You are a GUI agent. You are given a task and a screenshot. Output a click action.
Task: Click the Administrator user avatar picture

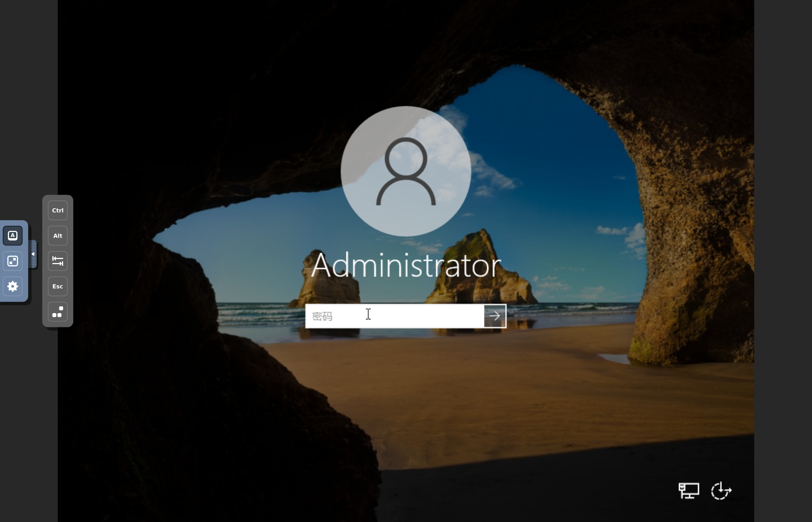[x=406, y=171]
